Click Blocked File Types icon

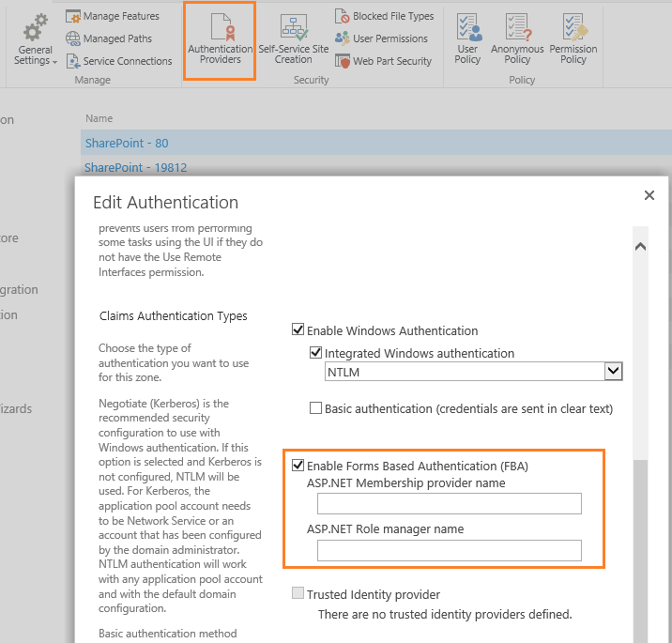coord(342,16)
